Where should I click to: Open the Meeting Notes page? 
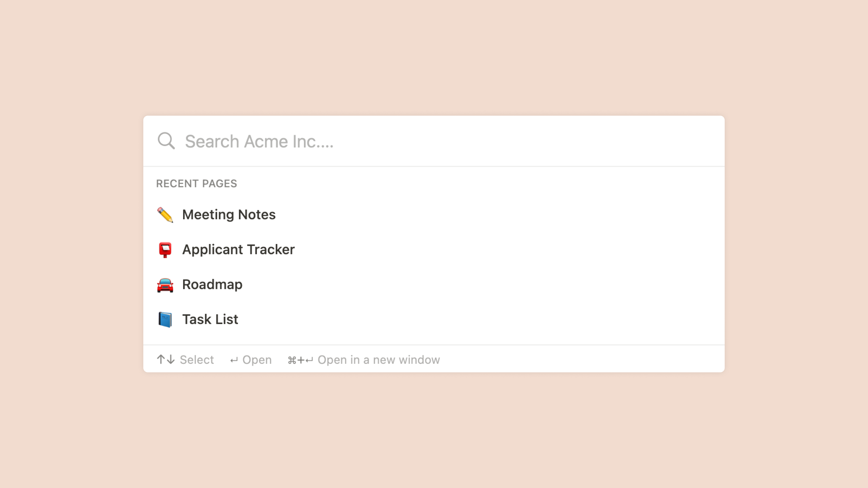[x=229, y=215]
